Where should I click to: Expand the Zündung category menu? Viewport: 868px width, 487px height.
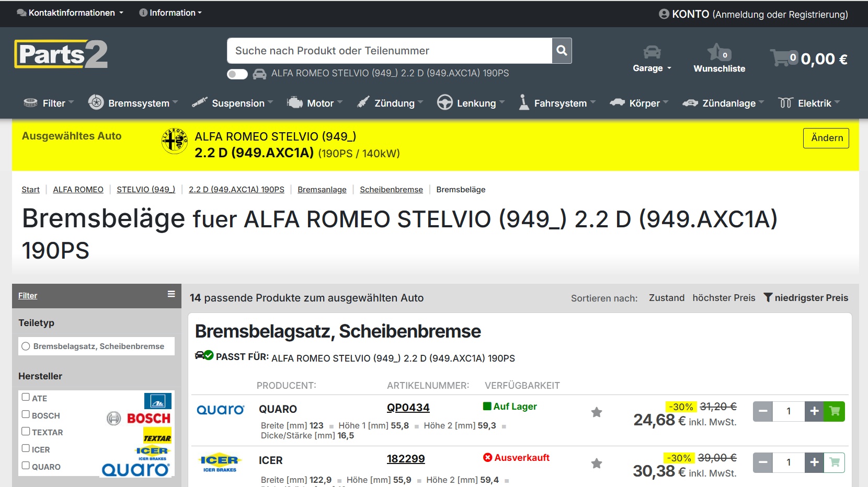[x=390, y=103]
